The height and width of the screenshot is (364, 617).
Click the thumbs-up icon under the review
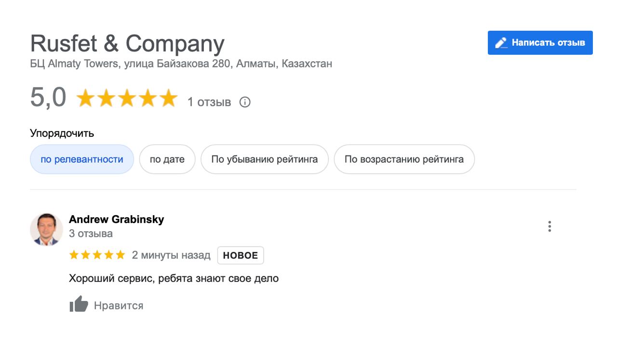pos(79,305)
